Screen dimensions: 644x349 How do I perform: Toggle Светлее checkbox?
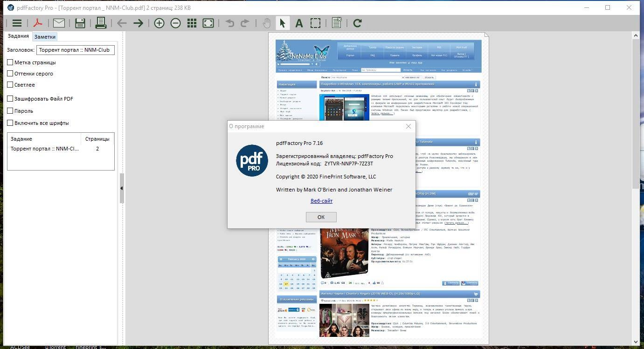pos(10,84)
